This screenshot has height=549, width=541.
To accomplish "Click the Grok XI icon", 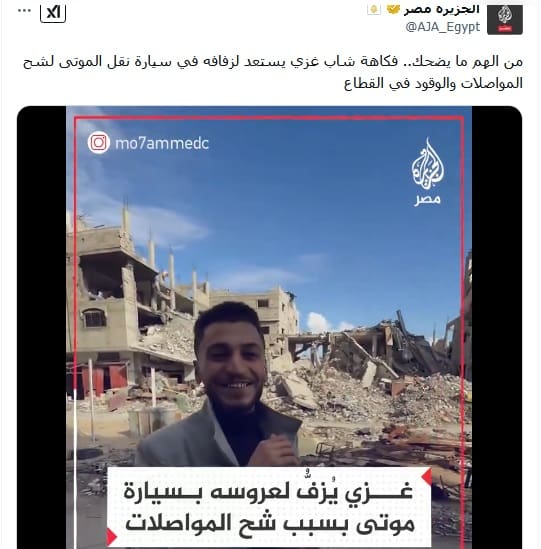I will click(x=53, y=14).
